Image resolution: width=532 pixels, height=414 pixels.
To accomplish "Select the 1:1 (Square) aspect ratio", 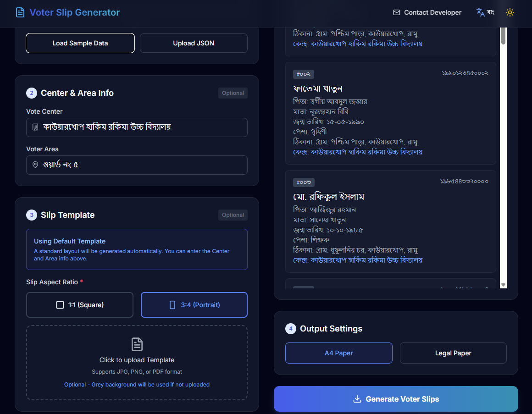I will pos(80,305).
